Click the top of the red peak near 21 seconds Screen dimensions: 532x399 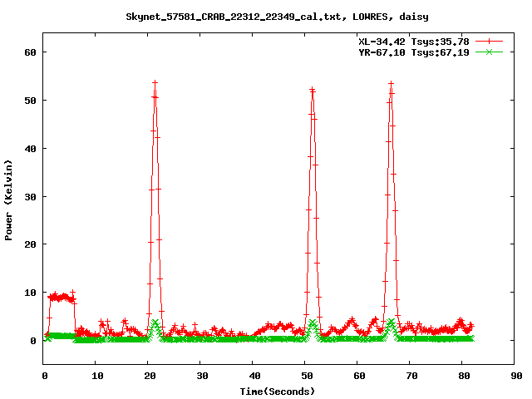pos(155,82)
